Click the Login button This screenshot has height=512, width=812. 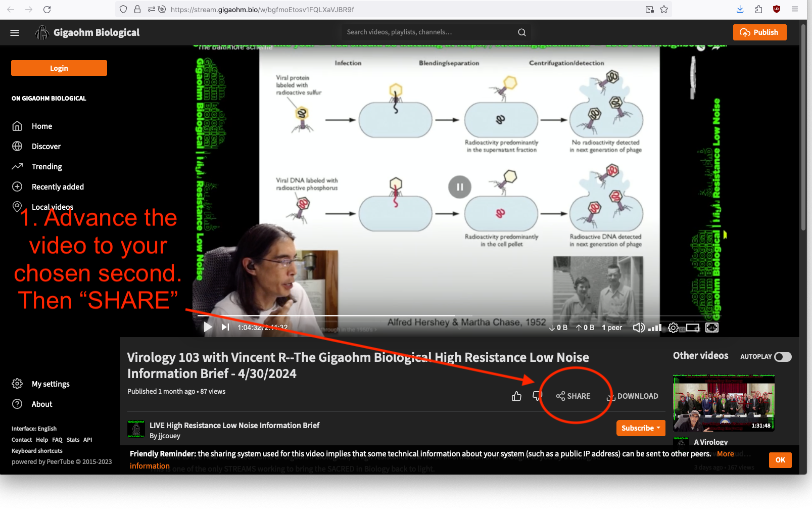[59, 68]
